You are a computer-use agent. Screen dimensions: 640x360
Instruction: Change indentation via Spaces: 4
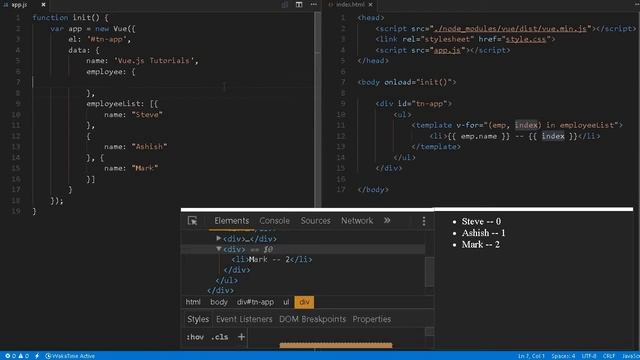(563, 356)
